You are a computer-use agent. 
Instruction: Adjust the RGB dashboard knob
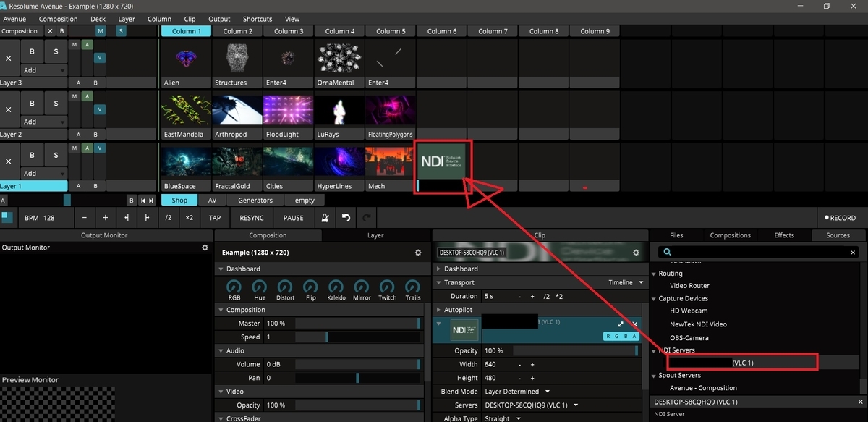234,287
